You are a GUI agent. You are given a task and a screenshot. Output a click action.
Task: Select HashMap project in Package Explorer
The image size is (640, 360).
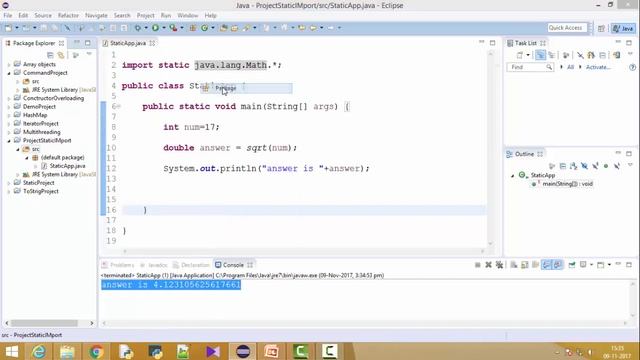35,115
